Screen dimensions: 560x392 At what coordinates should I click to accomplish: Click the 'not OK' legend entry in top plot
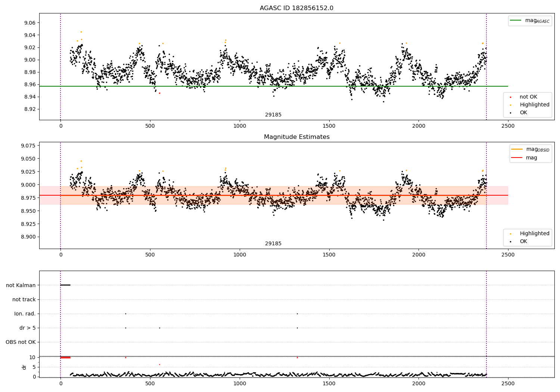click(528, 97)
